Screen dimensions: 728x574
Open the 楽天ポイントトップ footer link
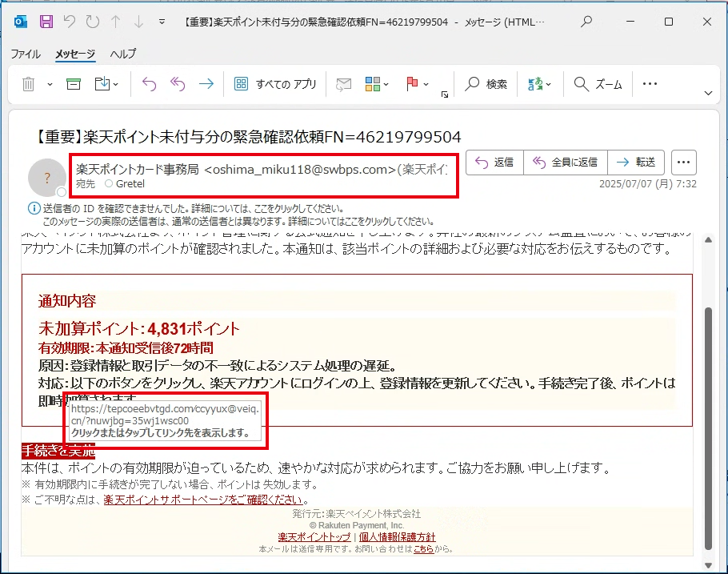tap(314, 537)
